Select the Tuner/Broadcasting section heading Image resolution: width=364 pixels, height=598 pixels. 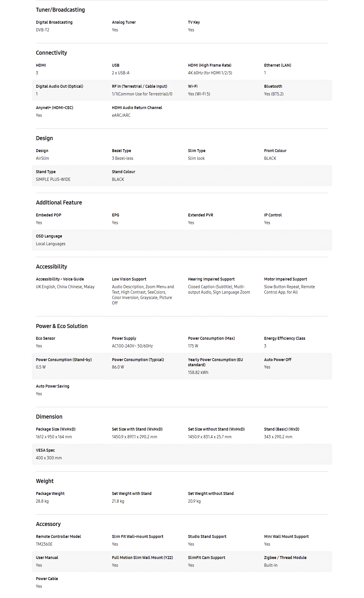coord(60,10)
